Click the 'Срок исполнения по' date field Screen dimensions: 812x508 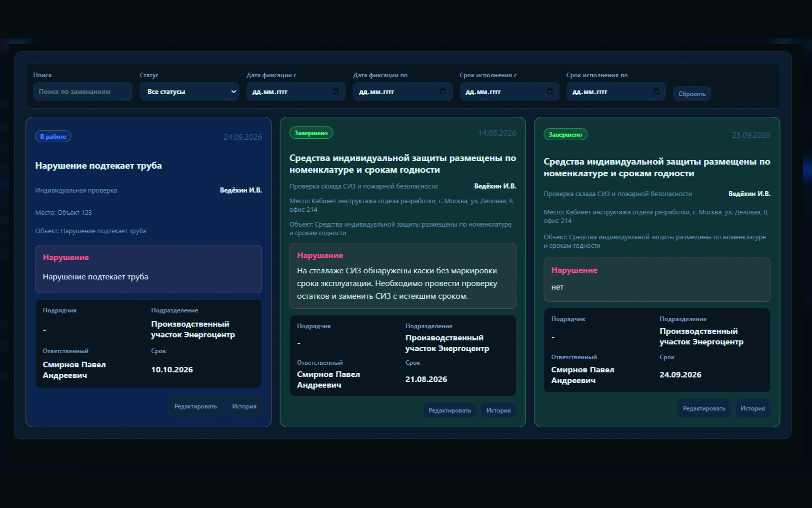pos(616,91)
